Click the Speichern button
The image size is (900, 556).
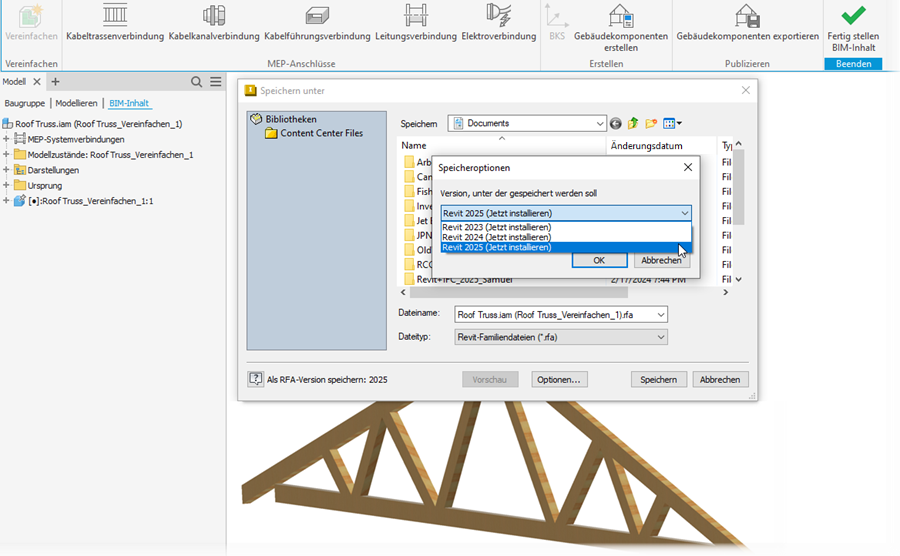coord(659,379)
